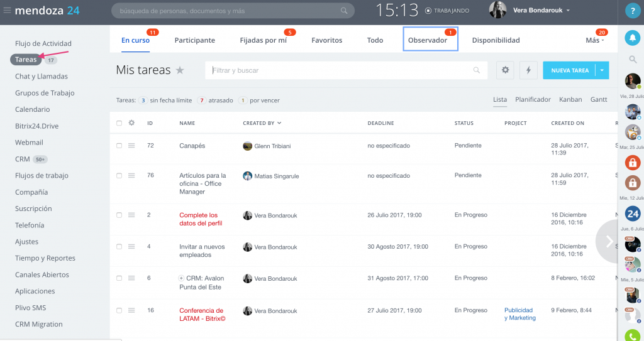This screenshot has width=644, height=341.
Task: Open row menu for Conferencia de LATAM
Action: [x=131, y=311]
